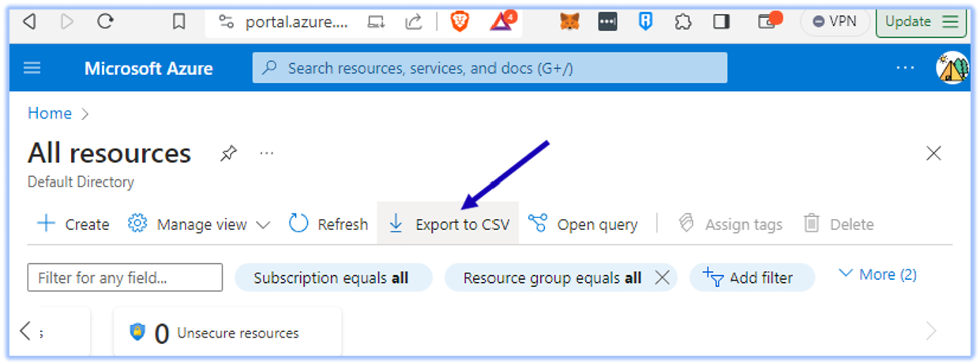The image size is (980, 362).
Task: Open the browser extensions puzzle icon
Action: 684,21
